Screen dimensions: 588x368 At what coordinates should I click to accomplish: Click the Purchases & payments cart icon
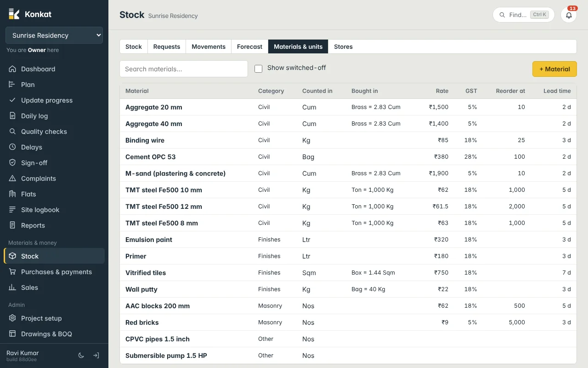click(x=12, y=272)
